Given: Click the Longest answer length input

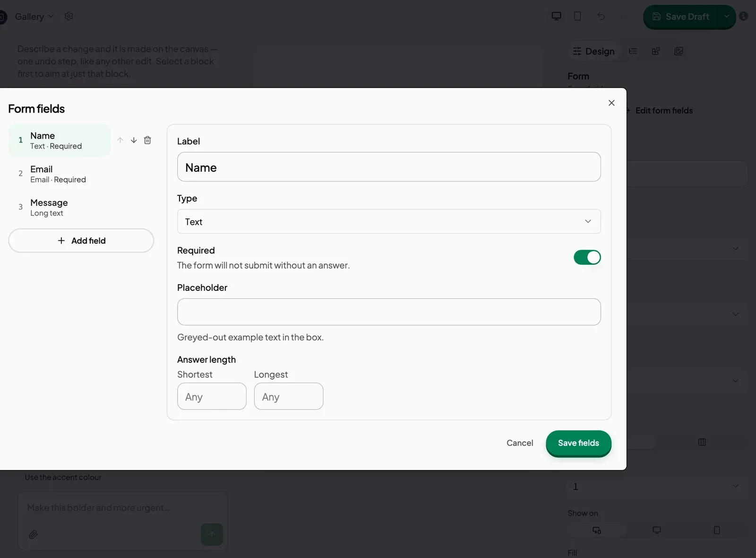Looking at the screenshot, I should click(289, 396).
